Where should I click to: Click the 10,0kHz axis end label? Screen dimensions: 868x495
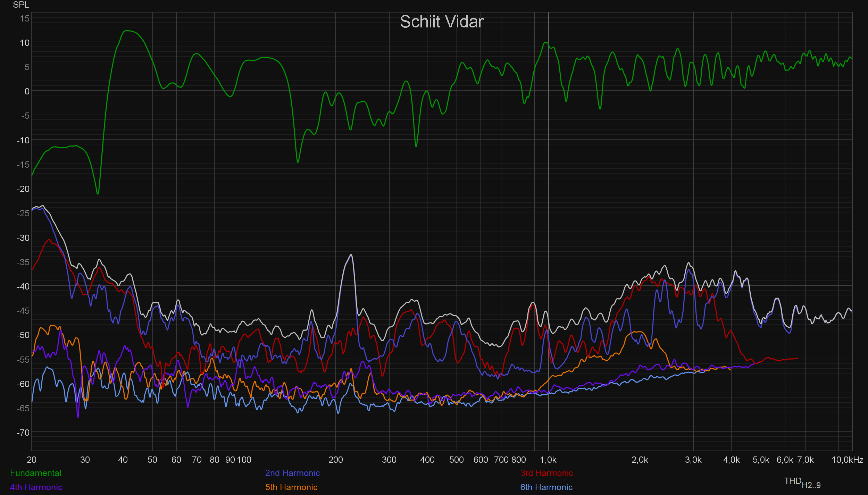click(847, 460)
